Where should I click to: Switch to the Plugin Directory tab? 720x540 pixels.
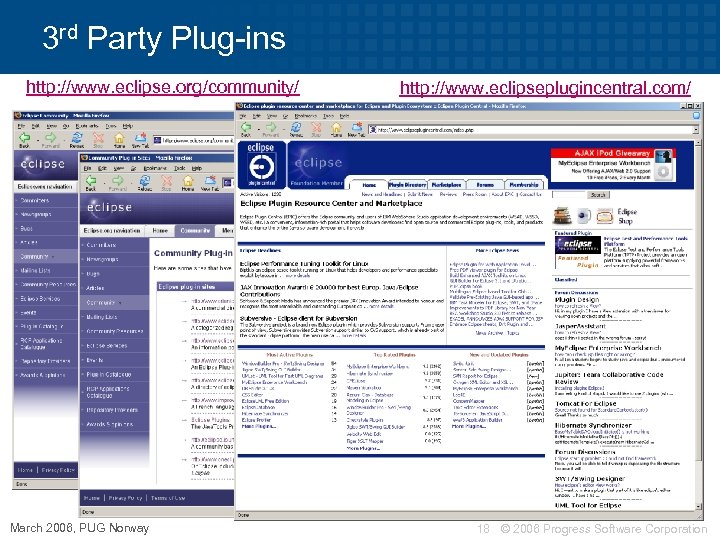pyautogui.click(x=407, y=185)
